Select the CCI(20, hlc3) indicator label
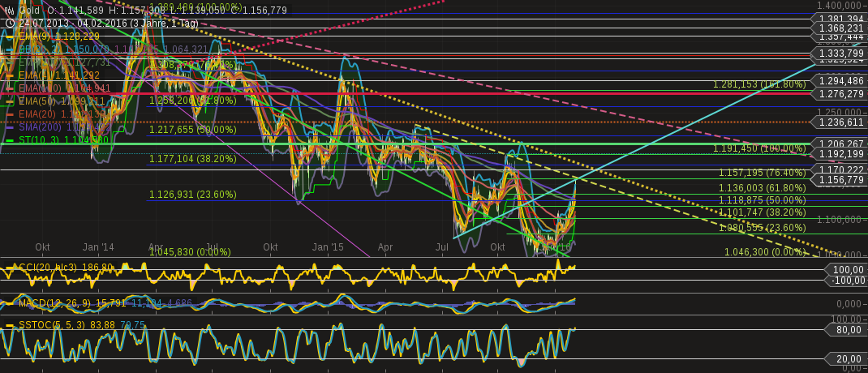 point(49,268)
